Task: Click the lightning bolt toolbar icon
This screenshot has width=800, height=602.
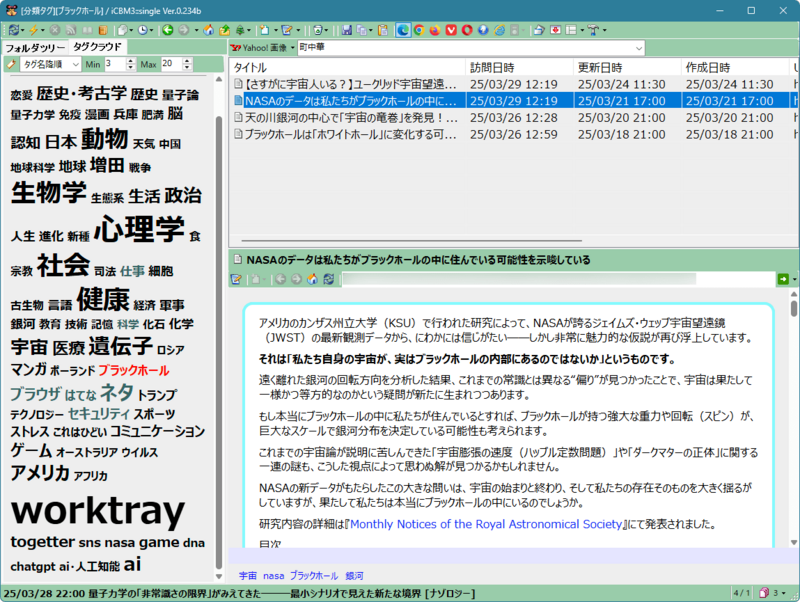Action: coord(34,30)
